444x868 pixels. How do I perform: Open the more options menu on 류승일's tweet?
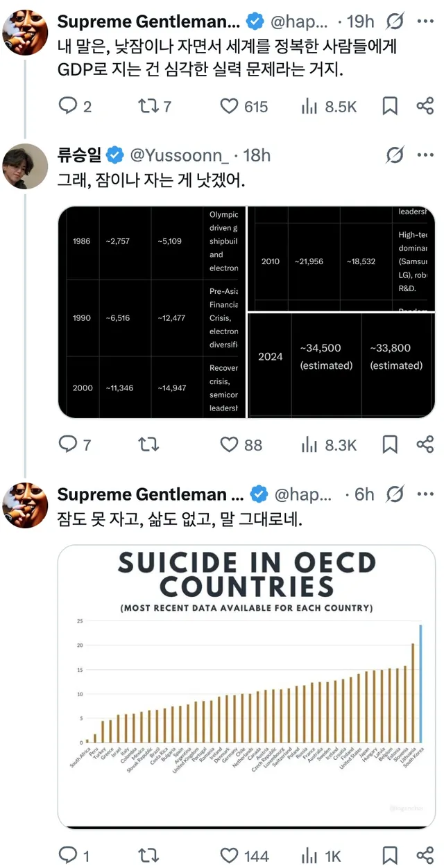coord(425,155)
